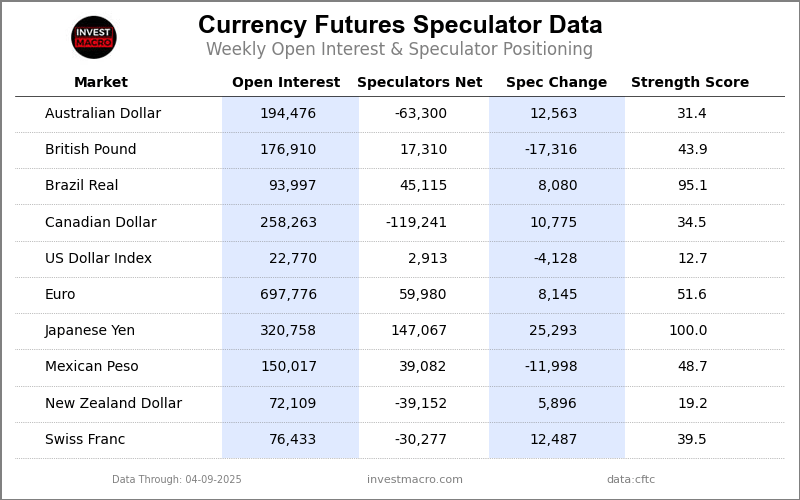Click the Speculators Net column header
The width and height of the screenshot is (800, 500).
[420, 83]
